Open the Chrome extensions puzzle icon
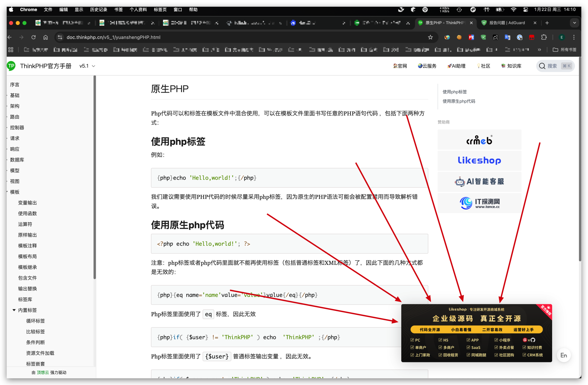The height and width of the screenshot is (385, 588). point(544,37)
